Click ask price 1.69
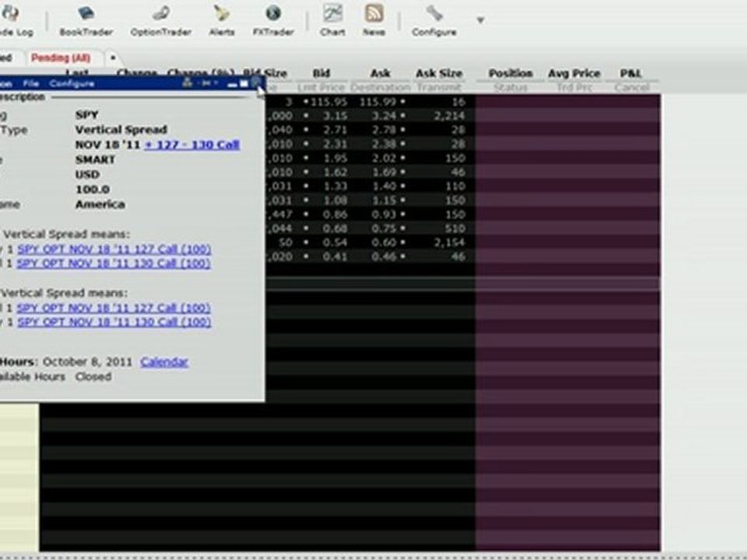The width and height of the screenshot is (747, 560). click(x=385, y=173)
